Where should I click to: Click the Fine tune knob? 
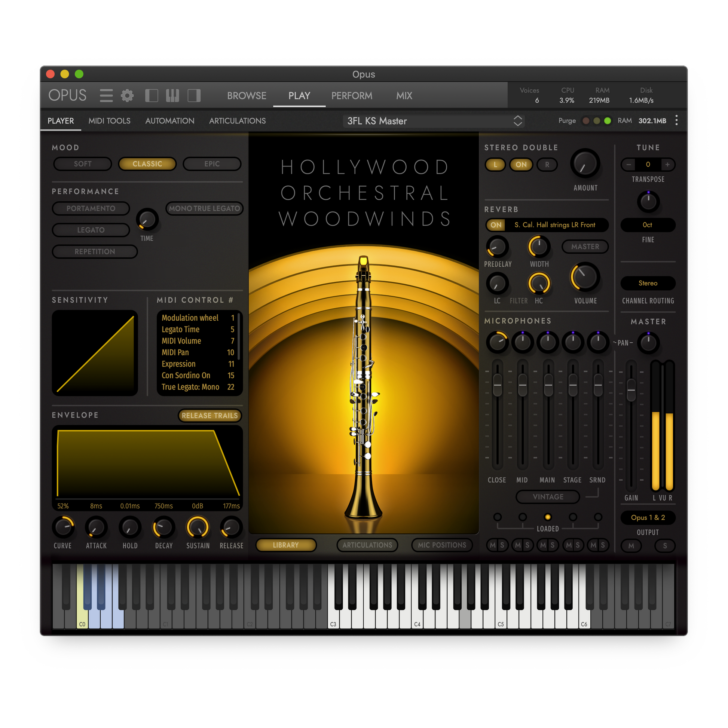tap(648, 202)
